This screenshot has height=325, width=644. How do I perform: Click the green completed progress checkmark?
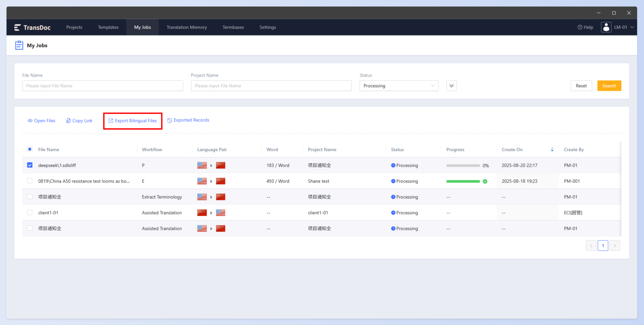coord(485,181)
